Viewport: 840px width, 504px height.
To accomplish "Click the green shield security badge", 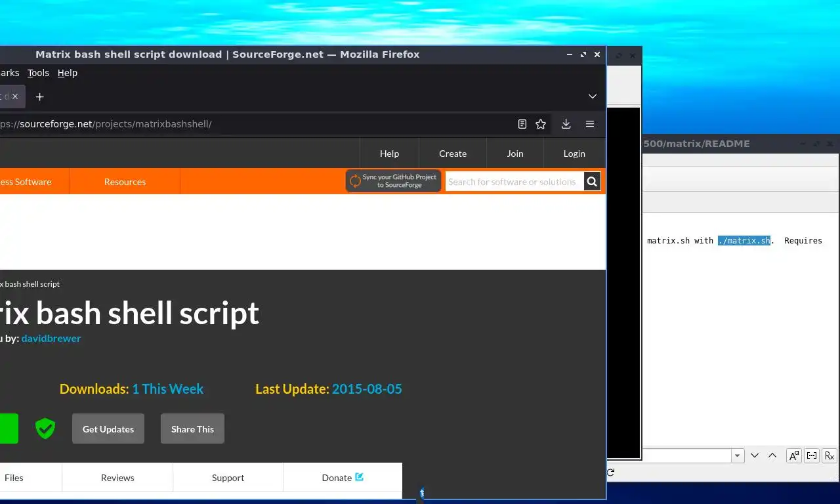I will pos(45,429).
